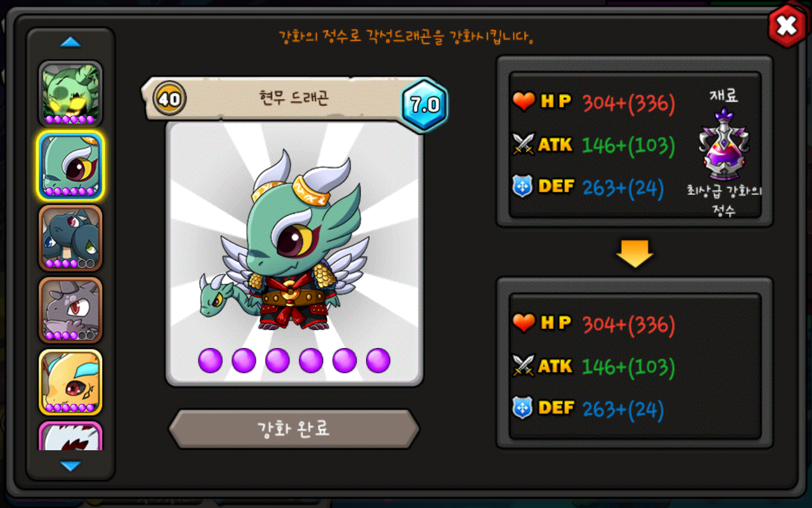Click the blue shield DEF icon in top panel
The image size is (812, 508).
523,187
